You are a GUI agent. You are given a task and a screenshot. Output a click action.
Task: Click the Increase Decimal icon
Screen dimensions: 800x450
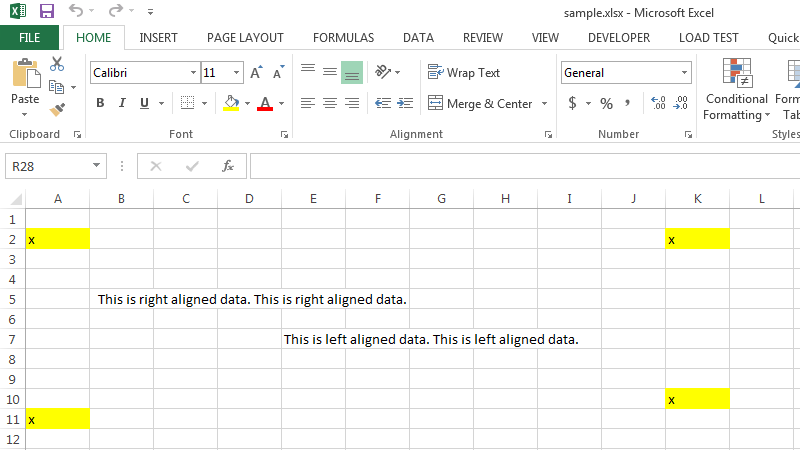tap(657, 103)
